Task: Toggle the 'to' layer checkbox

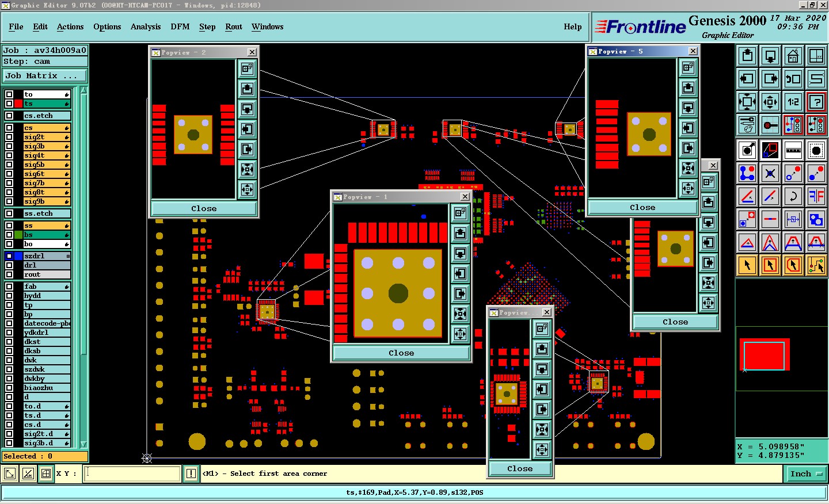Action: pos(9,94)
